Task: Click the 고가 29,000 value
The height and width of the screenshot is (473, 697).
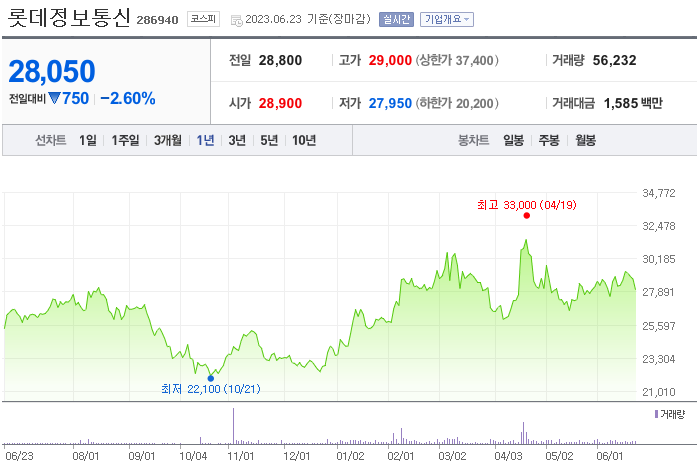Action: tap(390, 60)
